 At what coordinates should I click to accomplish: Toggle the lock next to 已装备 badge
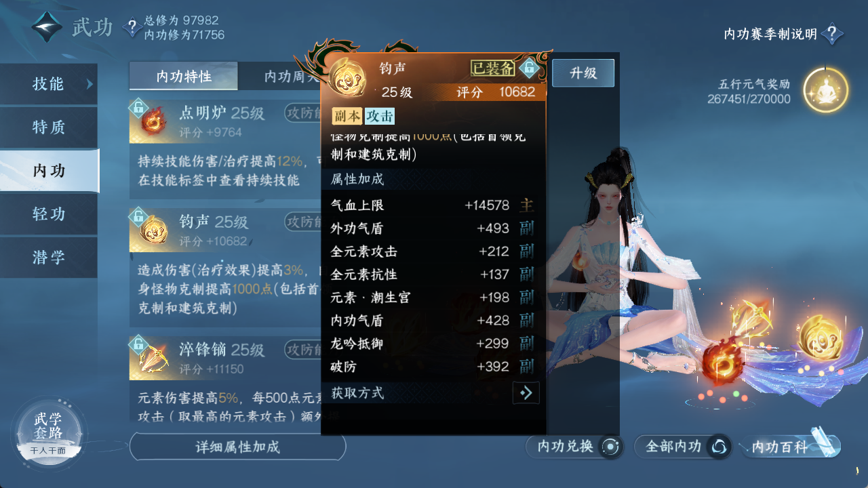[529, 68]
